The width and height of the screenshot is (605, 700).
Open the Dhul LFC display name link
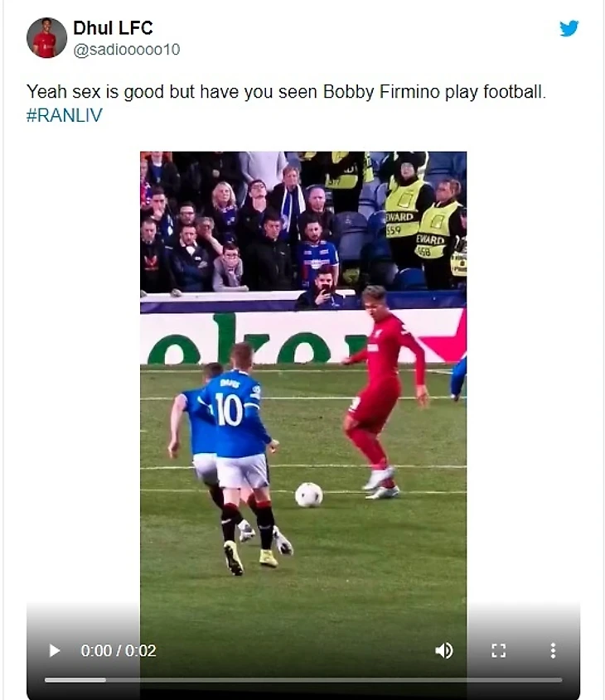tap(113, 27)
